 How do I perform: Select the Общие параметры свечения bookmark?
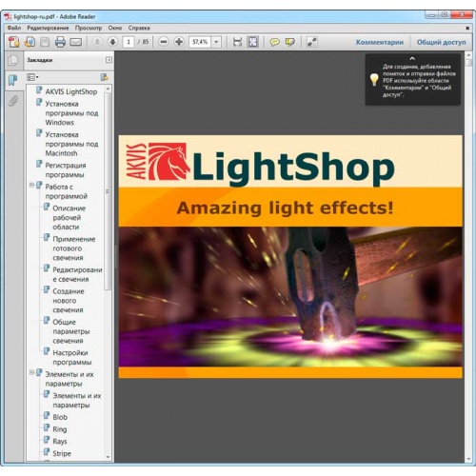pyautogui.click(x=71, y=331)
